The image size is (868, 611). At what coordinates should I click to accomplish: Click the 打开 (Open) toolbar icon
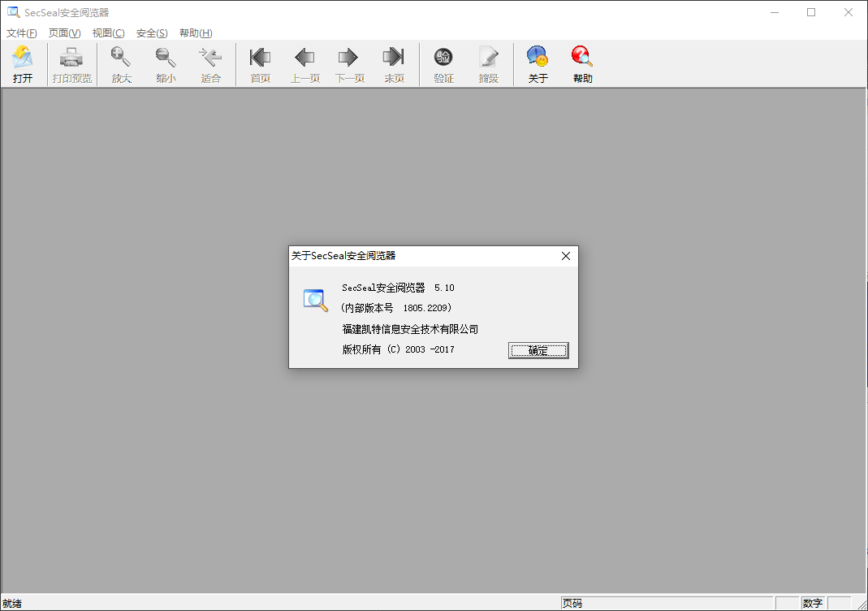(23, 58)
